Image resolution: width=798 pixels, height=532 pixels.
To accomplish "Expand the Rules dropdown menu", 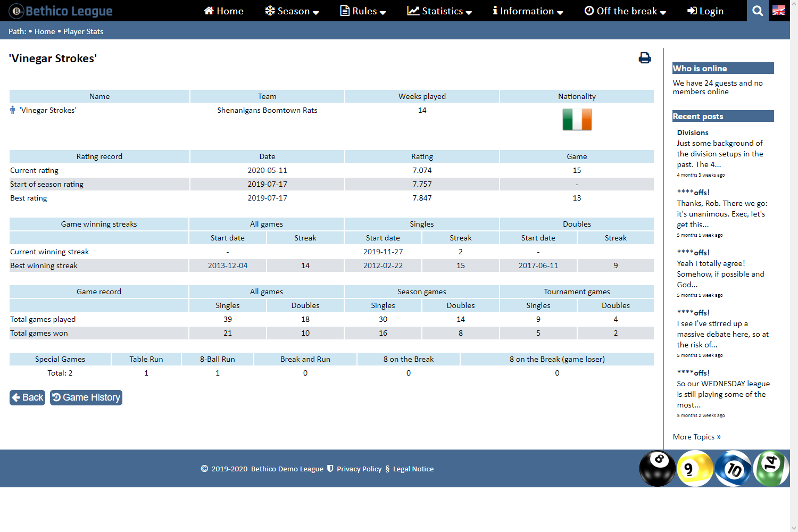I will (363, 11).
